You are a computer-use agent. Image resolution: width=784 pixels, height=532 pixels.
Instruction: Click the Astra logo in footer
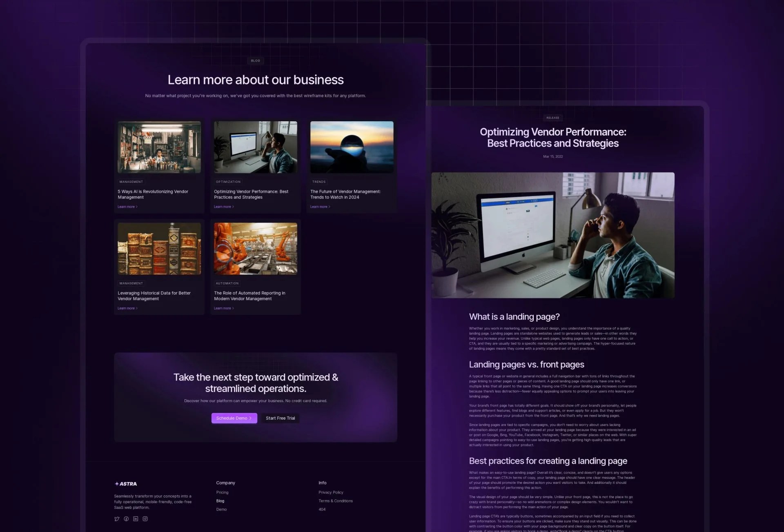coord(126,484)
